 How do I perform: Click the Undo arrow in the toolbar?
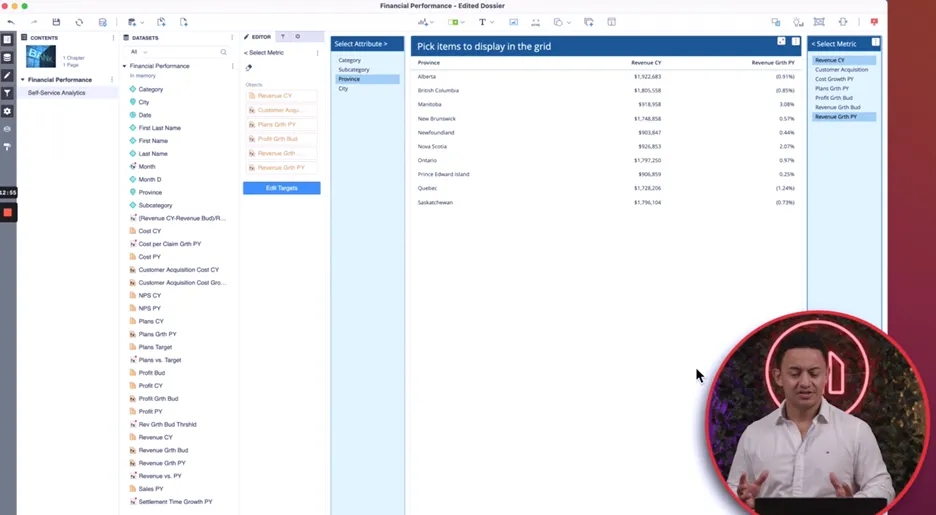[x=11, y=22]
